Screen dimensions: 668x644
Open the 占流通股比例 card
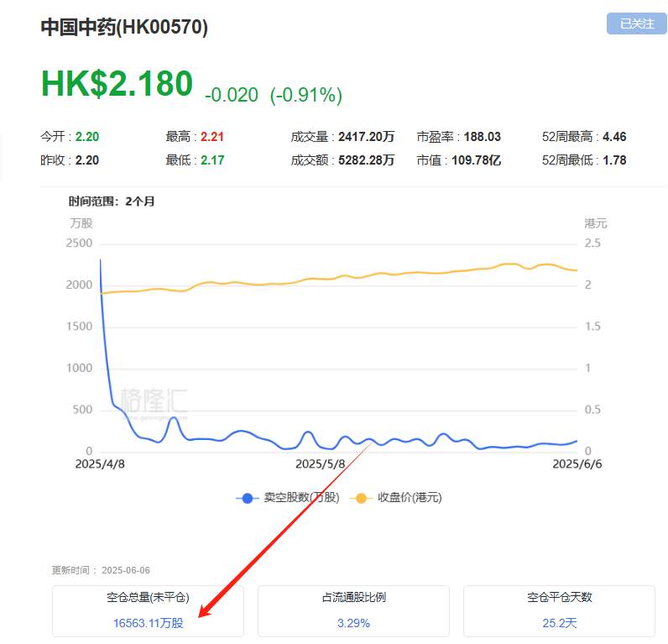[x=353, y=610]
